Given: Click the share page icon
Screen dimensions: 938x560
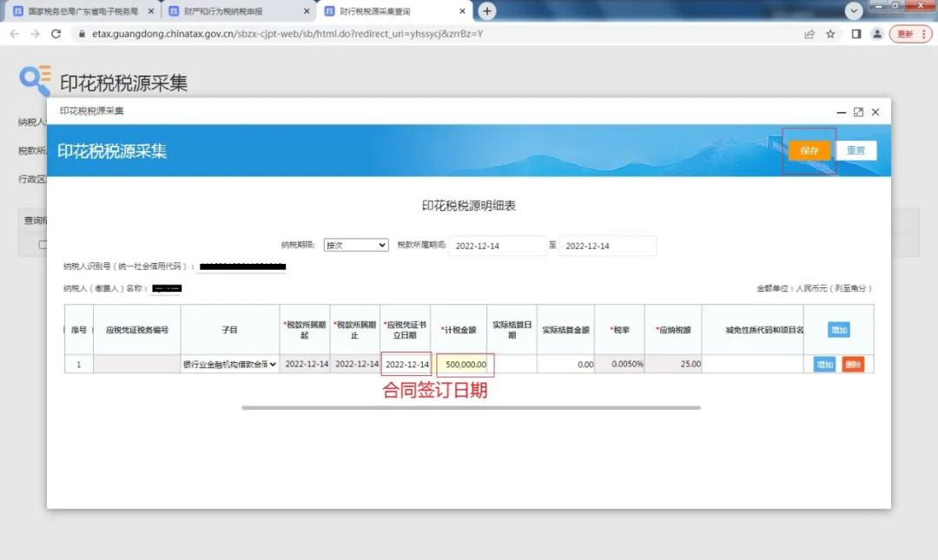Looking at the screenshot, I should 809,34.
